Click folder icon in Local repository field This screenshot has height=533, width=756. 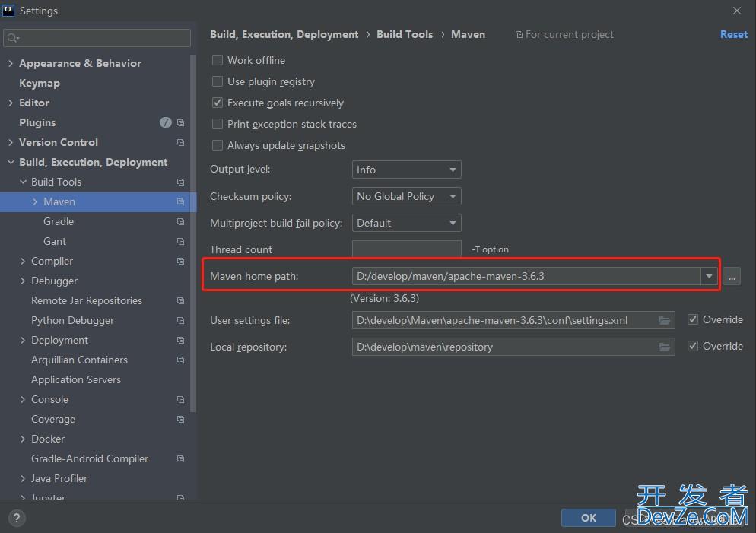click(x=665, y=347)
